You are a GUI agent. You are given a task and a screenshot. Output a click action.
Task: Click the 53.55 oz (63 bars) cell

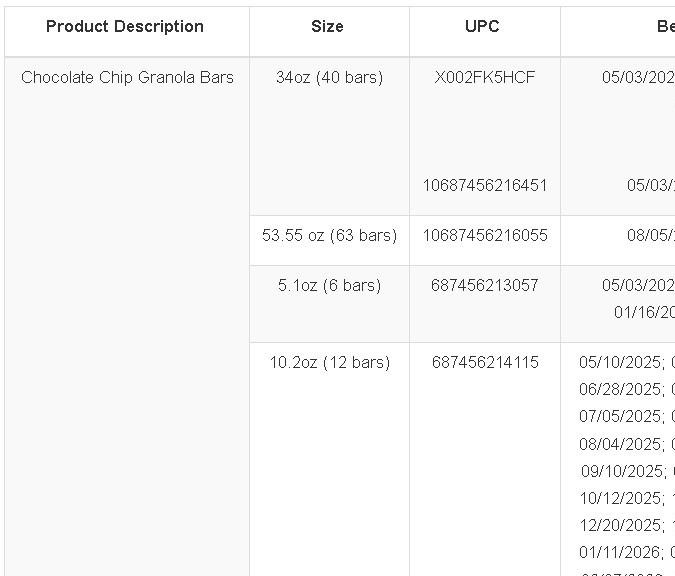coord(329,236)
